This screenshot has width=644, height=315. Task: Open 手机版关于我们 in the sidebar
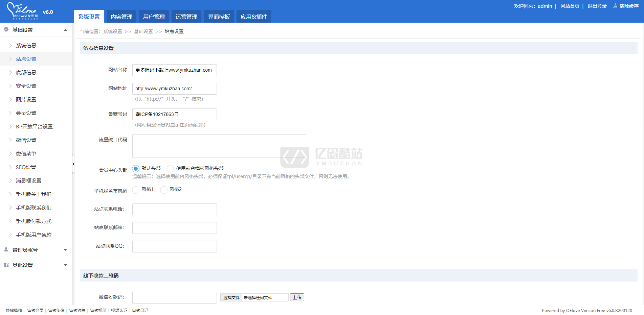[34, 194]
